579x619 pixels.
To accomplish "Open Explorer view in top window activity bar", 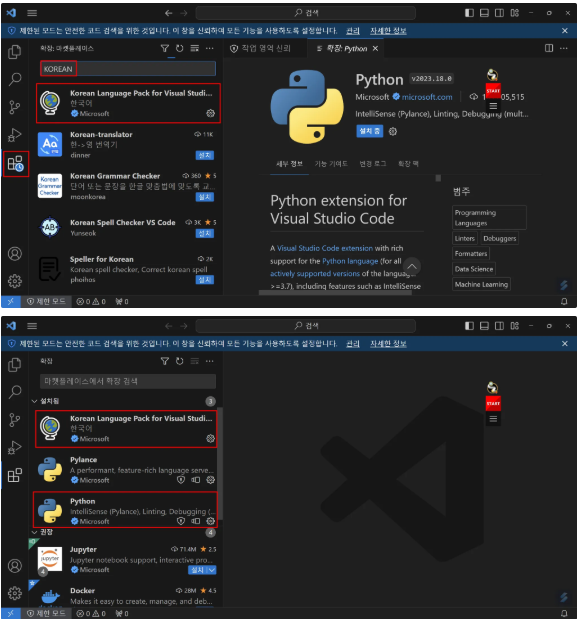I will tap(15, 52).
